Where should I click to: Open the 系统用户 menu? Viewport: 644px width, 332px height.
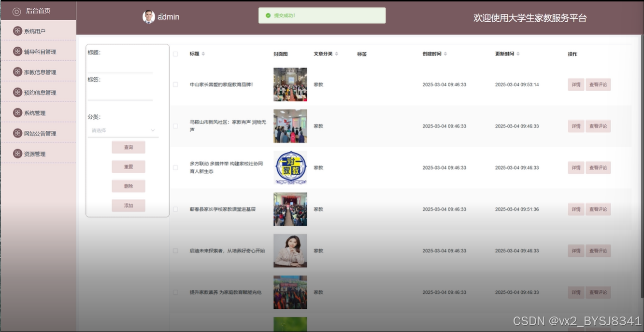click(38, 31)
